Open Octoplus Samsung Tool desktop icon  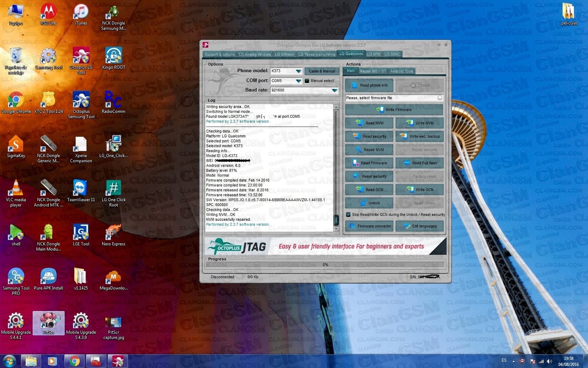click(81, 106)
